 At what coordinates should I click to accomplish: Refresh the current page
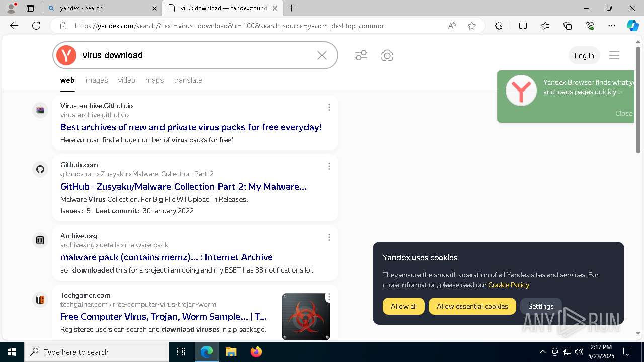36,26
